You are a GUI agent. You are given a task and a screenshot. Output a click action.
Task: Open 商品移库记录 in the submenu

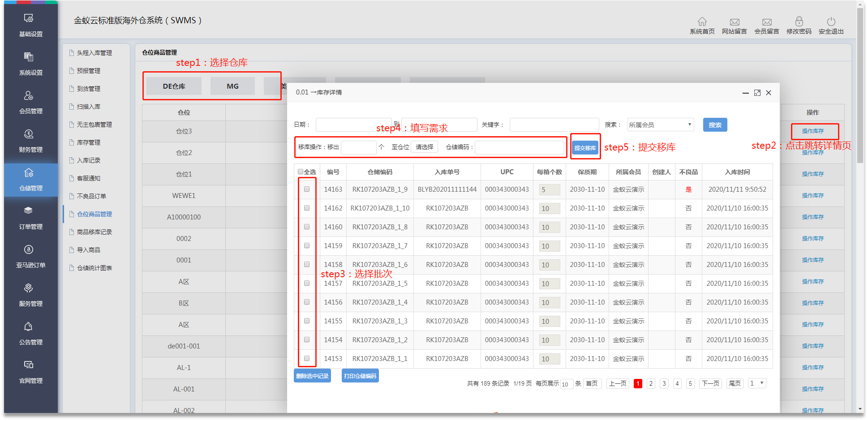94,232
